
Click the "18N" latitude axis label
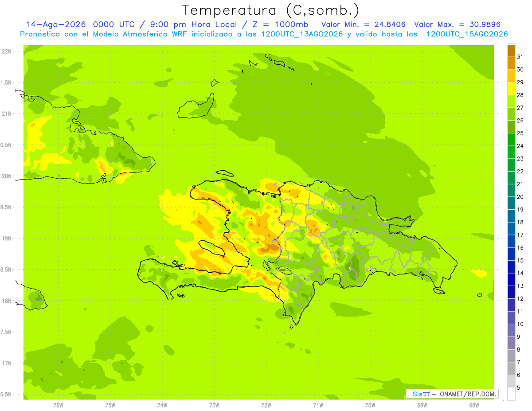click(6, 301)
